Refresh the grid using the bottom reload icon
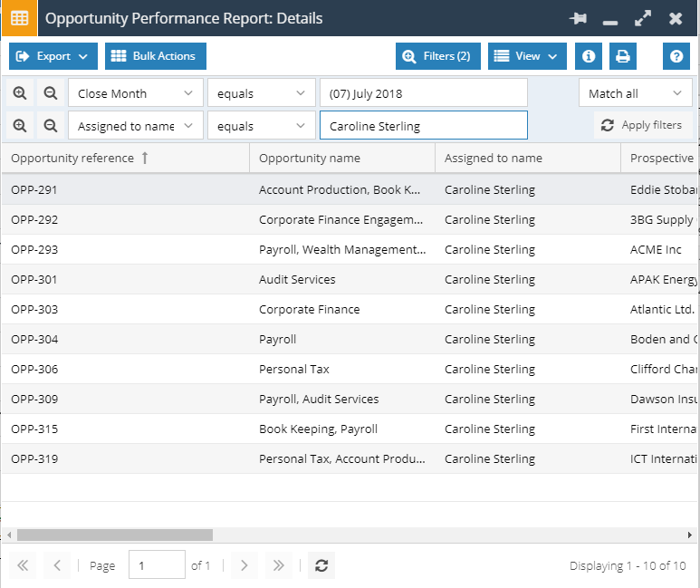Screen dimensions: 700x588 (321, 565)
